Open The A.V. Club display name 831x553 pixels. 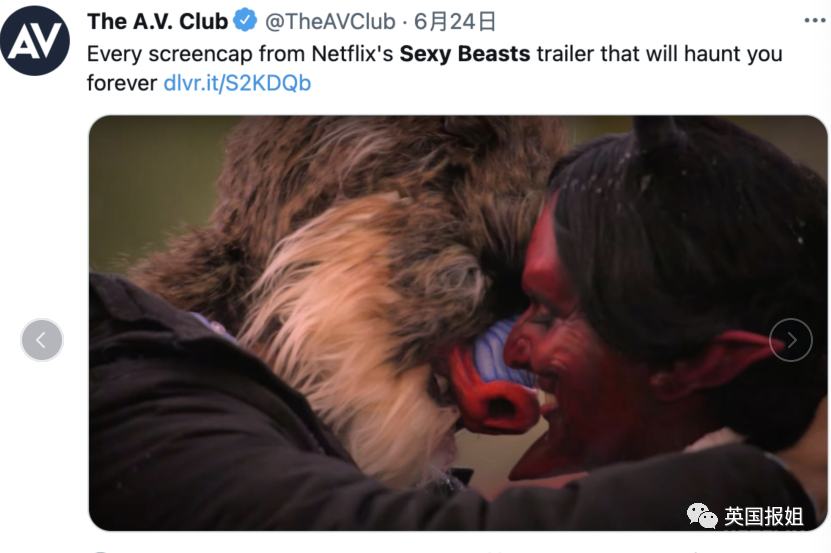(x=157, y=21)
